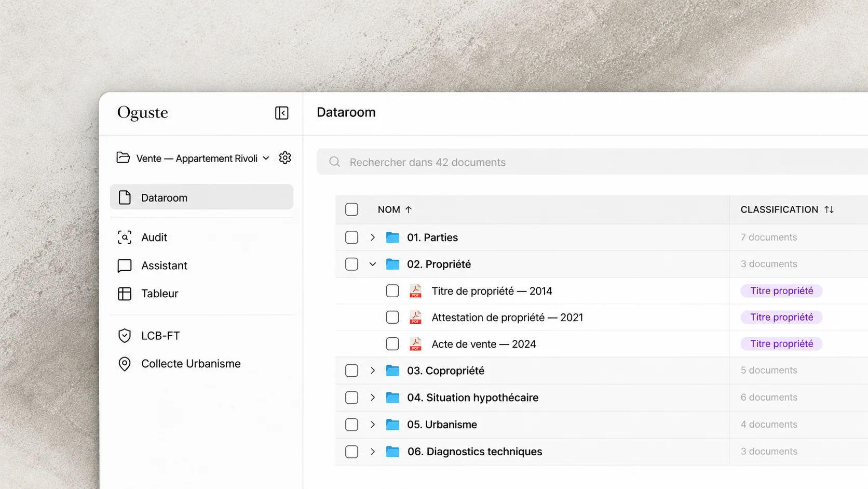Image resolution: width=868 pixels, height=489 pixels.
Task: Sort by the NOM column header
Action: click(x=395, y=209)
